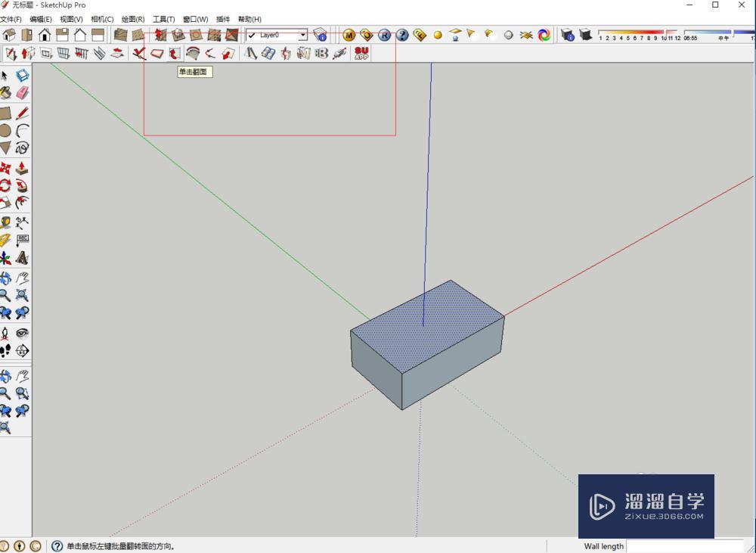The height and width of the screenshot is (553, 756).
Task: Click the gold M button icon
Action: pos(349,36)
